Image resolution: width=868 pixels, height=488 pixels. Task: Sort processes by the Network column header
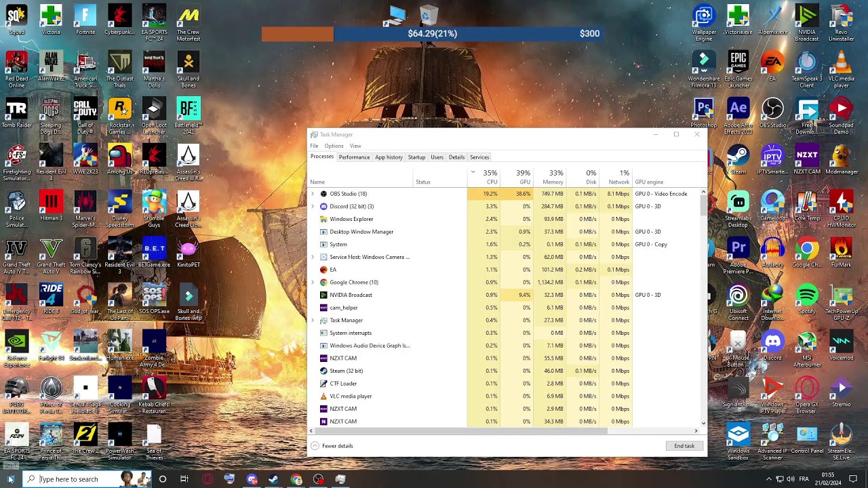pyautogui.click(x=616, y=178)
